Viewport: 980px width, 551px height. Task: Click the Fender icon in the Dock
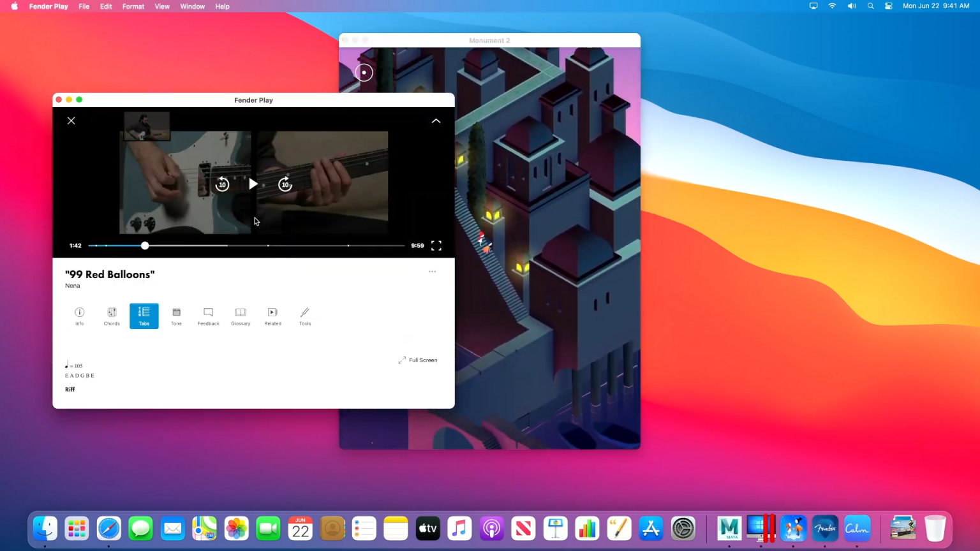[825, 528]
